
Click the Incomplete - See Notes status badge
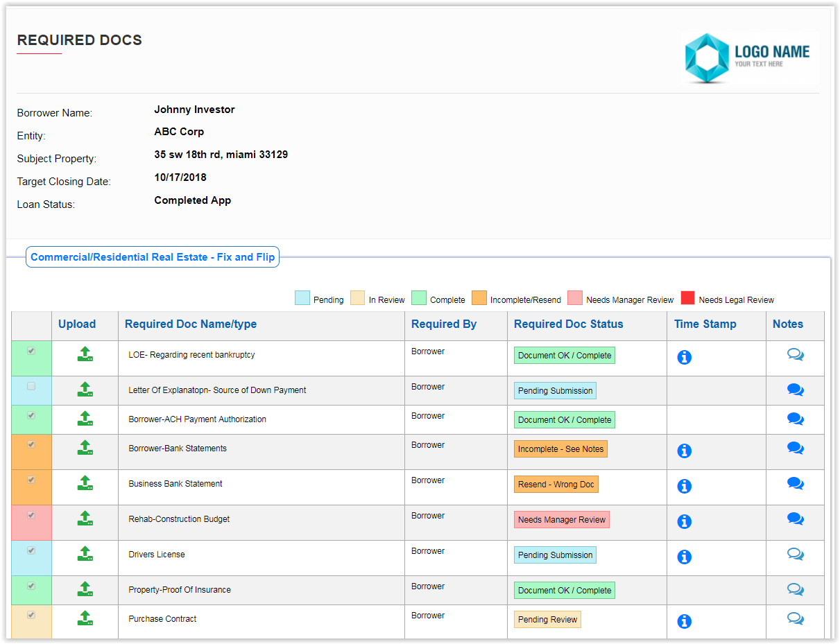coord(560,449)
